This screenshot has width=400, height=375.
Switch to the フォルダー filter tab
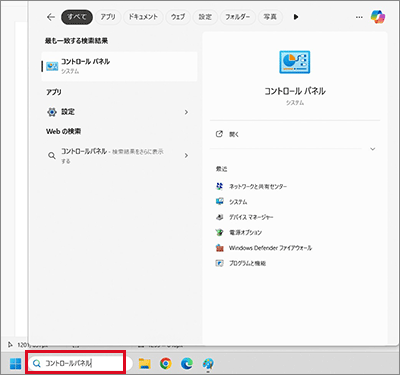click(238, 17)
